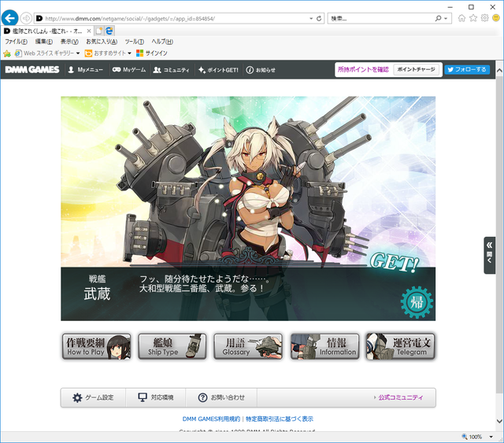Click 特定商取引法に基づく表示 link
This screenshot has height=443, width=504.
pyautogui.click(x=280, y=419)
